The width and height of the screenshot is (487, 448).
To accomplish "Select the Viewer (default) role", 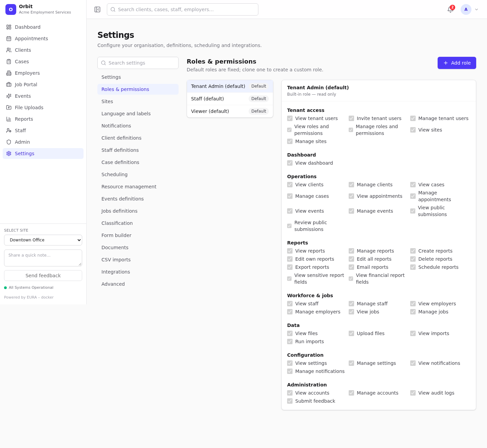I will (230, 111).
